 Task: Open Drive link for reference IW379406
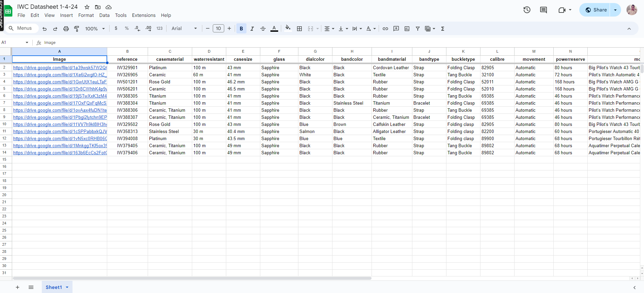[x=60, y=153]
